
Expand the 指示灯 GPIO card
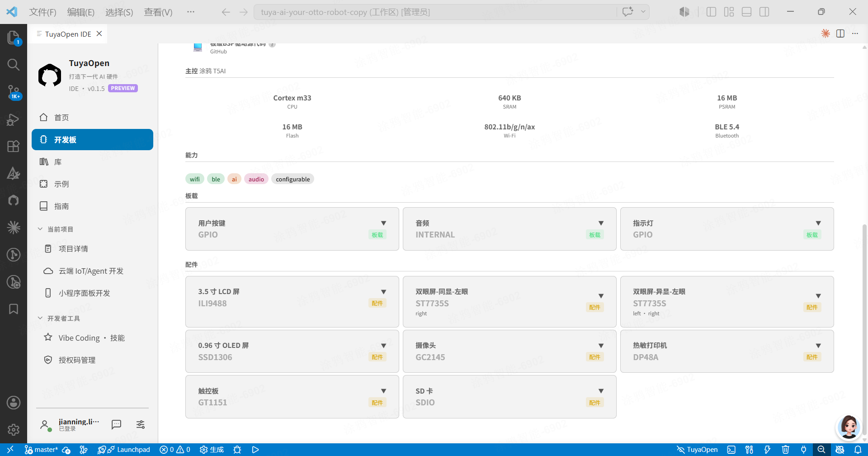click(818, 223)
